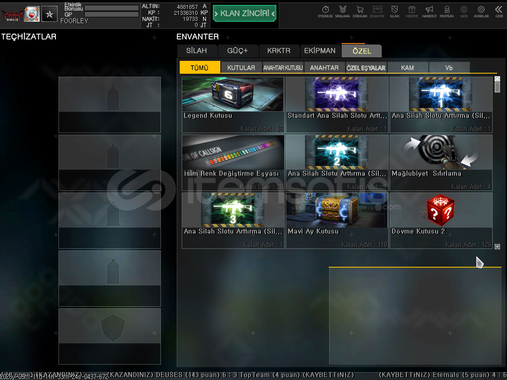The image size is (507, 380).
Task: Select the KUTULAR filter tab
Action: pyautogui.click(x=241, y=68)
